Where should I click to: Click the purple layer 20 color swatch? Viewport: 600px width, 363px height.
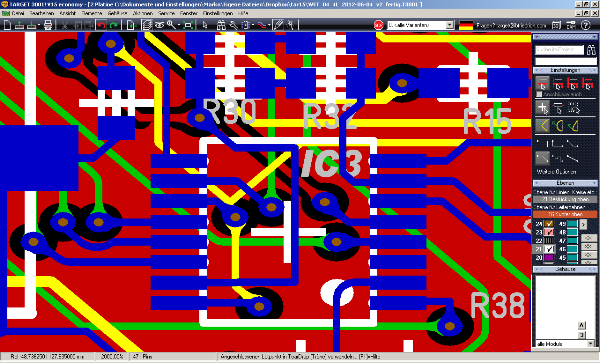(x=549, y=258)
